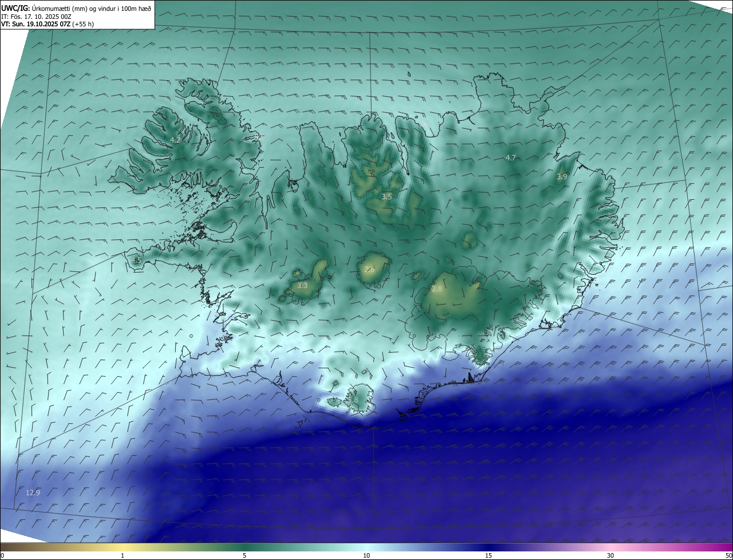Click the 5.8 value near the south coast
Viewport: 733px width, 560px height.
(x=353, y=400)
